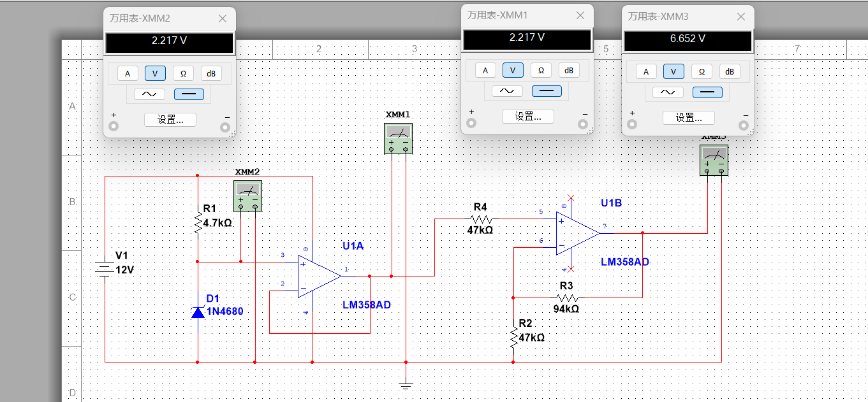The image size is (868, 402).
Task: Select ohmmeter mode in XMM1 multimeter
Action: [541, 70]
